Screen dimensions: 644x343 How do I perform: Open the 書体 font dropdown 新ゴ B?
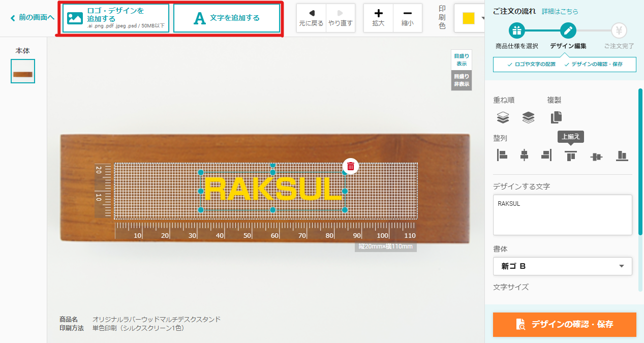point(563,266)
